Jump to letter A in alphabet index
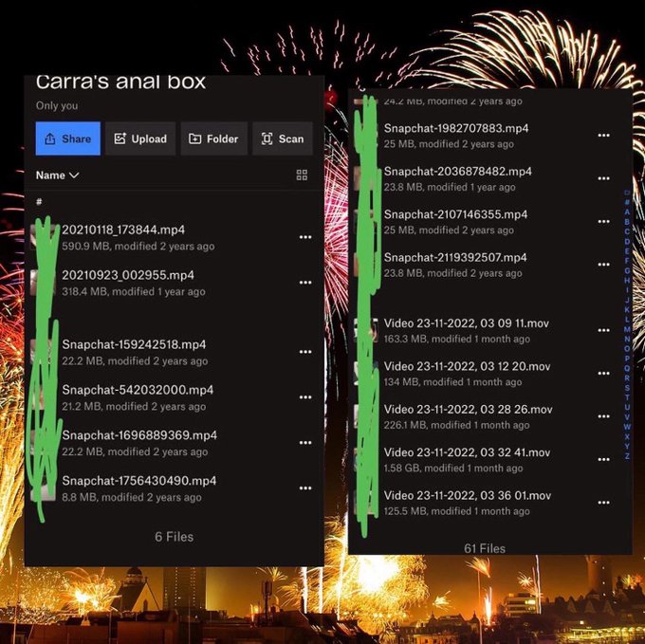The image size is (645, 644). [627, 212]
